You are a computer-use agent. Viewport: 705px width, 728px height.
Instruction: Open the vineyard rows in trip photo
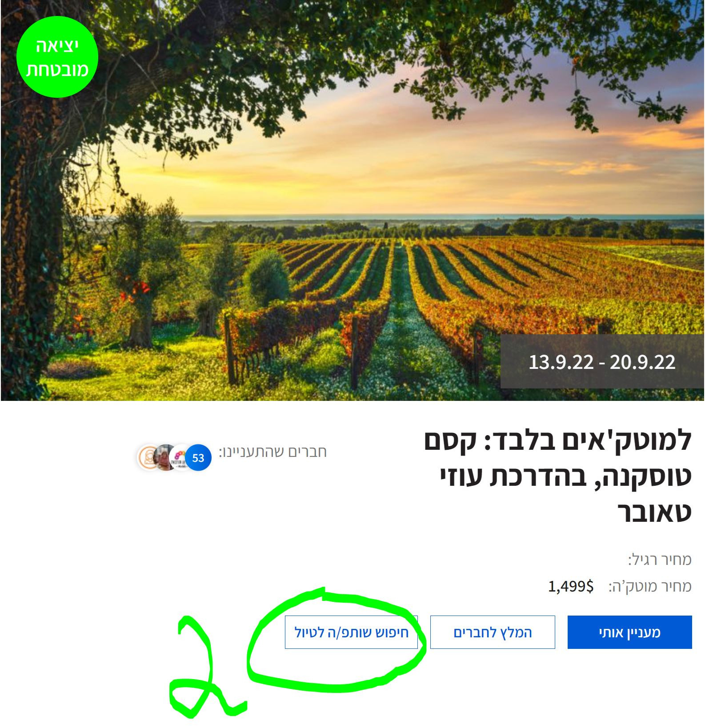tap(445, 289)
